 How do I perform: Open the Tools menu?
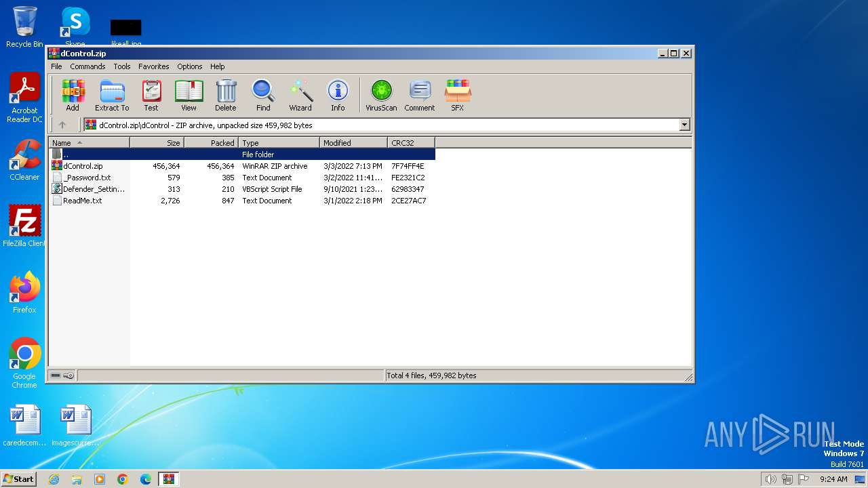pyautogui.click(x=122, y=66)
